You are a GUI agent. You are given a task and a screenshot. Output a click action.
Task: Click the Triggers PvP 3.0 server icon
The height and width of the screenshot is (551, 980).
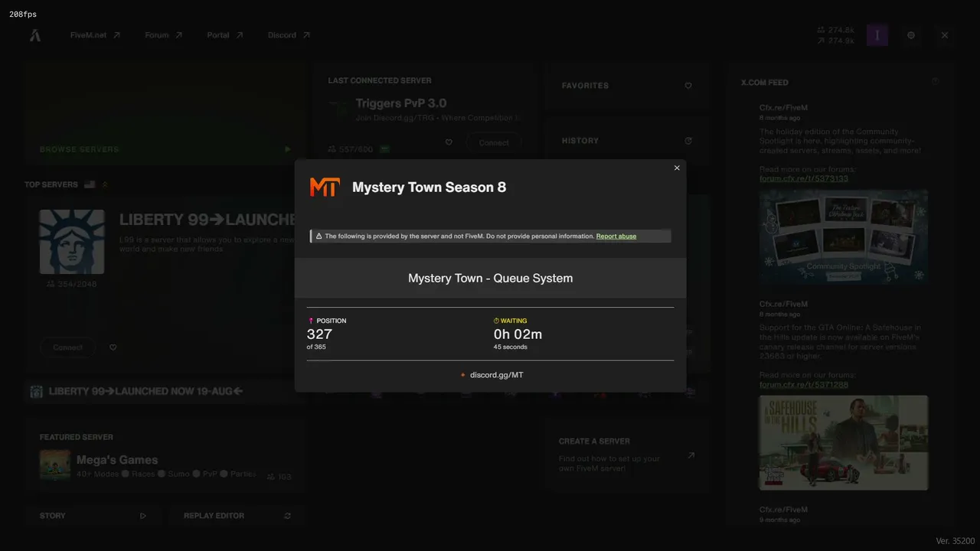tap(338, 109)
